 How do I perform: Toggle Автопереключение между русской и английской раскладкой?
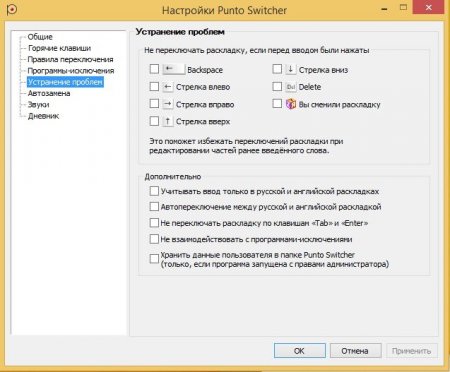pos(154,207)
